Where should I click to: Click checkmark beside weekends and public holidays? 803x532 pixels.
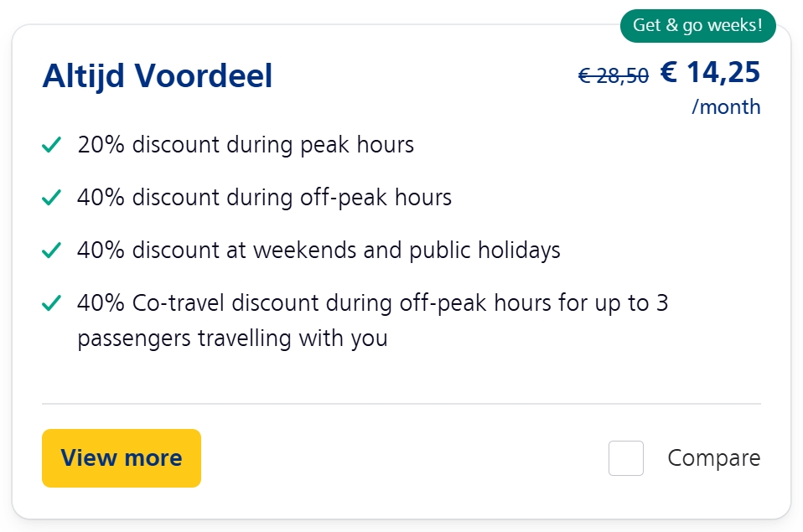point(51,251)
